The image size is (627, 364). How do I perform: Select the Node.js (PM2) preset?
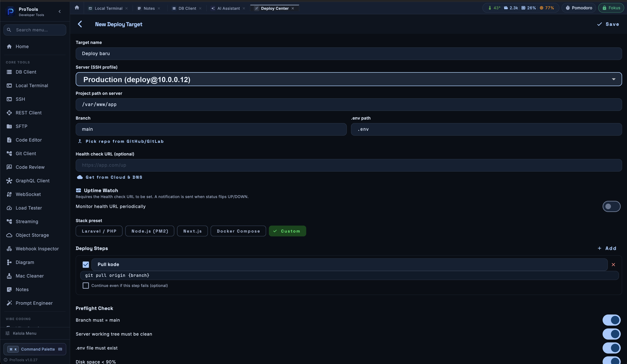150,231
